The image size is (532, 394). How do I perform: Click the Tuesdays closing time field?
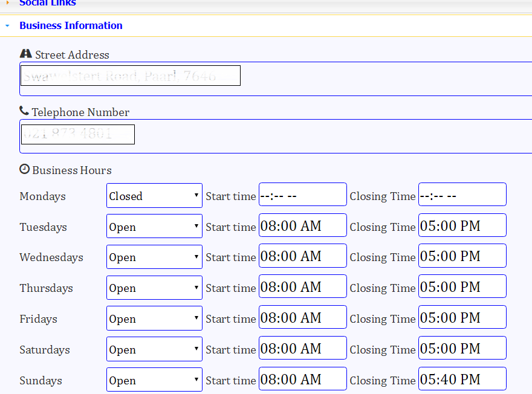click(462, 225)
